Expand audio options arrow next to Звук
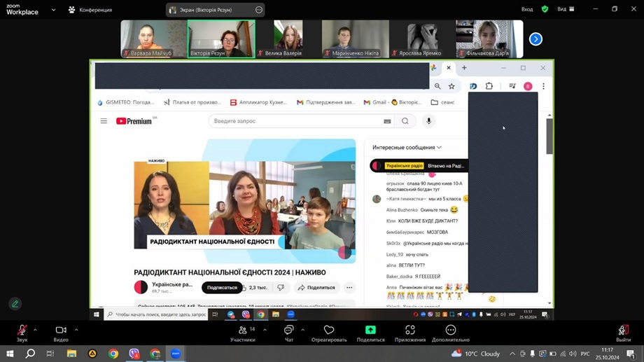Screen dimensions: 644x362 35,330
